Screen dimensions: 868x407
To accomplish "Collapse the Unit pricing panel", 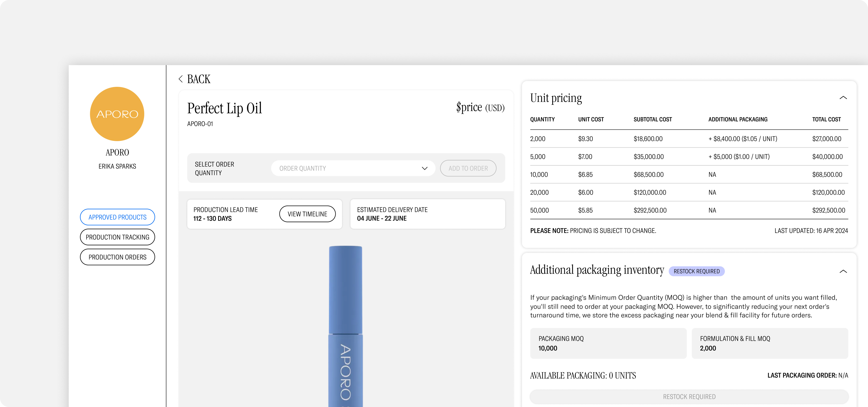I will coord(843,98).
